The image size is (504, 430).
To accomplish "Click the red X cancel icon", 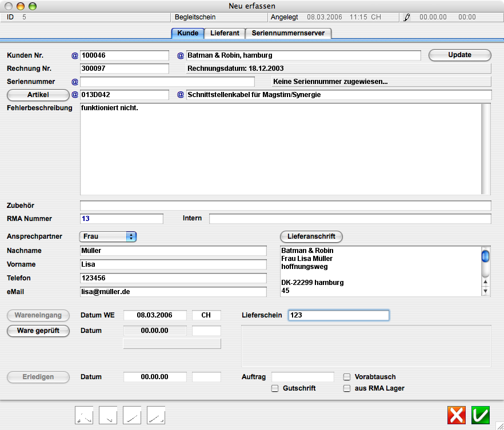I will coord(457,415).
